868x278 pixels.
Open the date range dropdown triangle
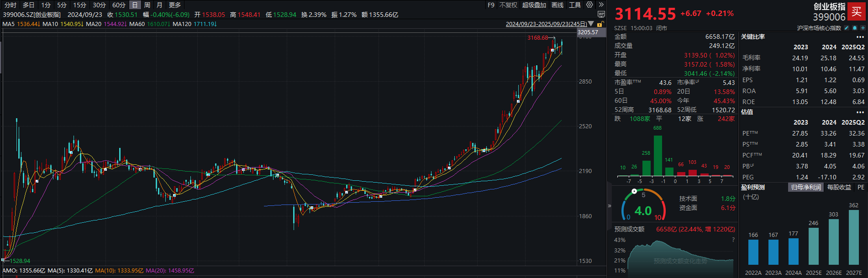[x=591, y=24]
